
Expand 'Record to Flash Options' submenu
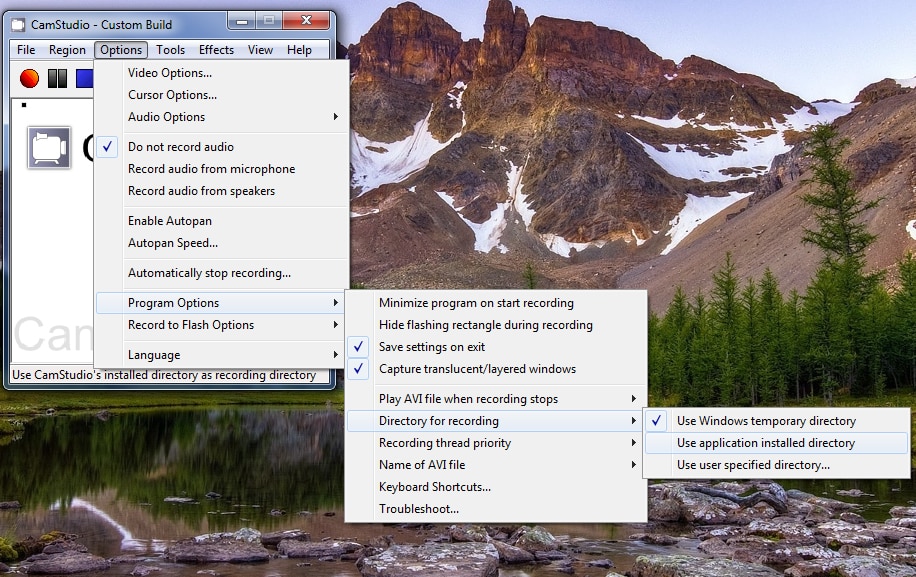[x=191, y=325]
